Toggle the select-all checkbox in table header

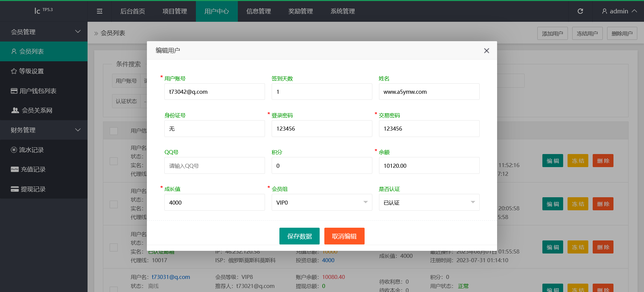114,131
